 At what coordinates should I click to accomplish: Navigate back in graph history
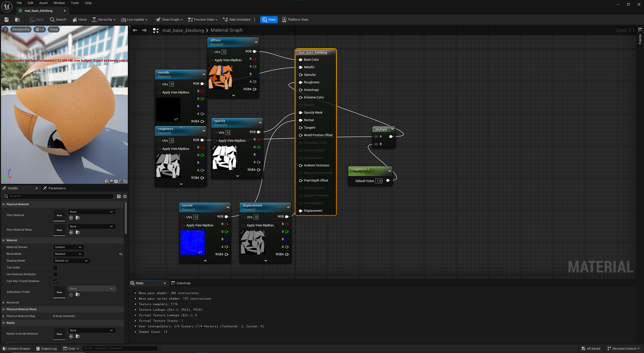(135, 30)
